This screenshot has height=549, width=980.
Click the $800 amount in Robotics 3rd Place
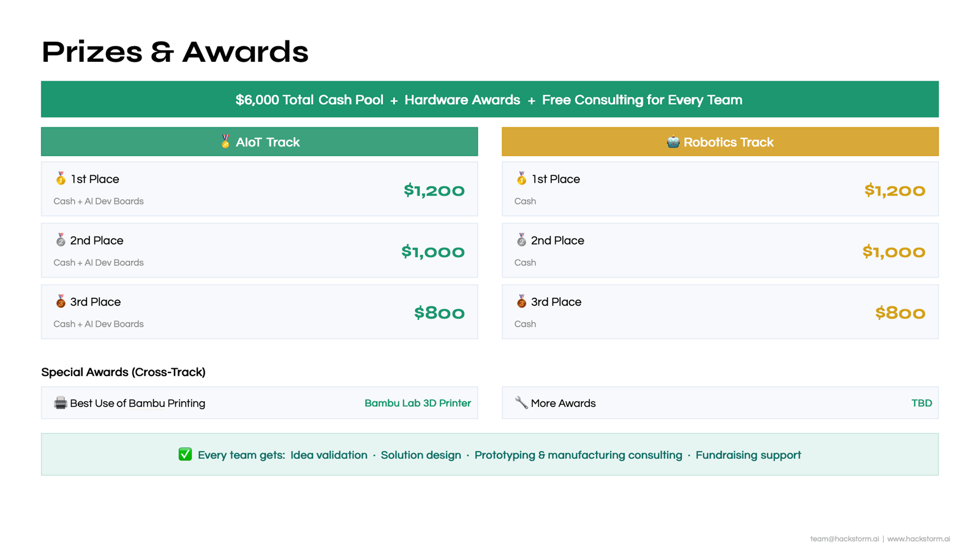click(x=900, y=313)
